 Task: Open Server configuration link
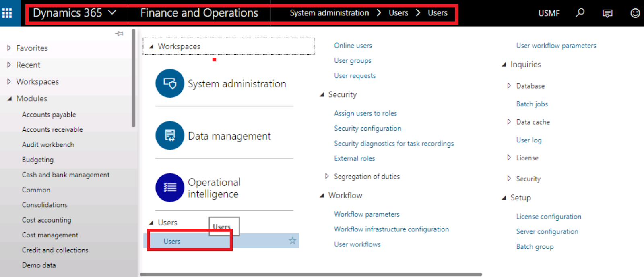click(x=547, y=231)
